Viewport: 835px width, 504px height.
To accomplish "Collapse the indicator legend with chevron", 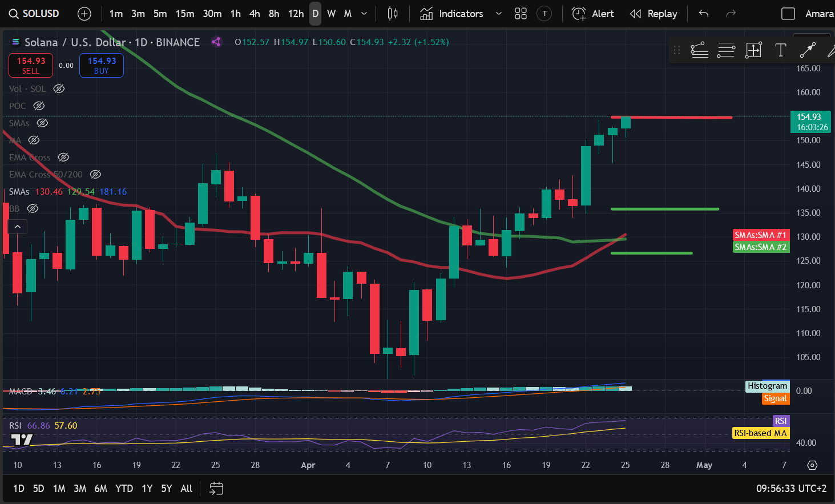I will (18, 227).
